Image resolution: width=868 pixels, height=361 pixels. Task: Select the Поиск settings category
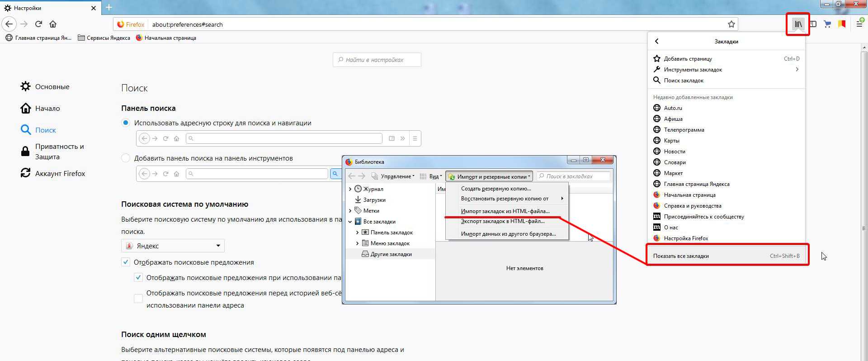click(38, 130)
